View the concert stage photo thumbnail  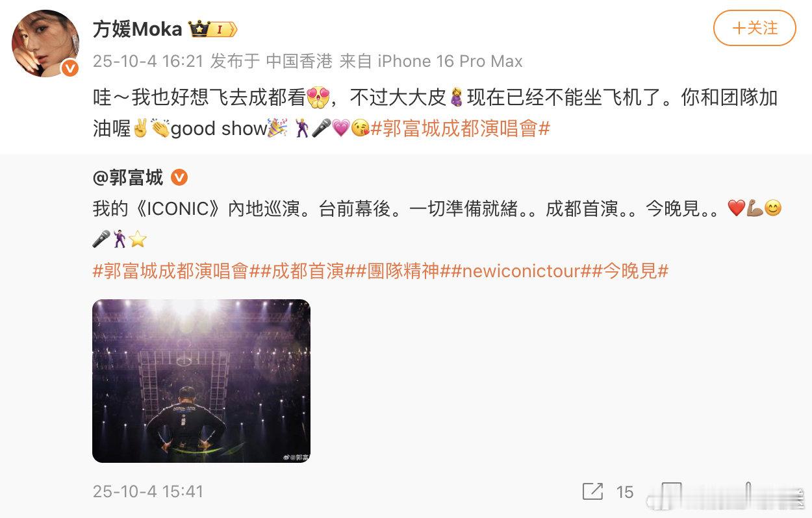(x=201, y=381)
